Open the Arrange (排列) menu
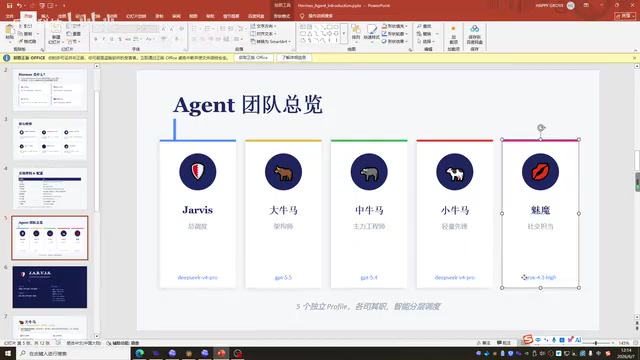 [356, 33]
